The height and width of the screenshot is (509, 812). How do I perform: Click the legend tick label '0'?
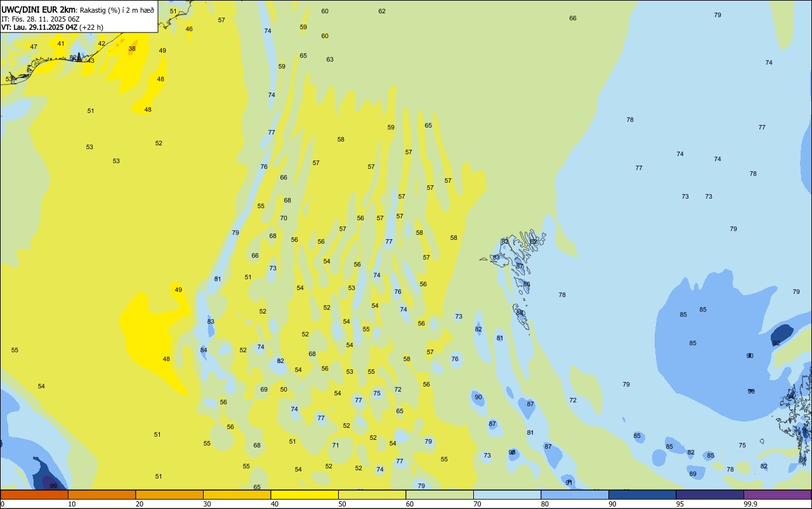[3, 504]
